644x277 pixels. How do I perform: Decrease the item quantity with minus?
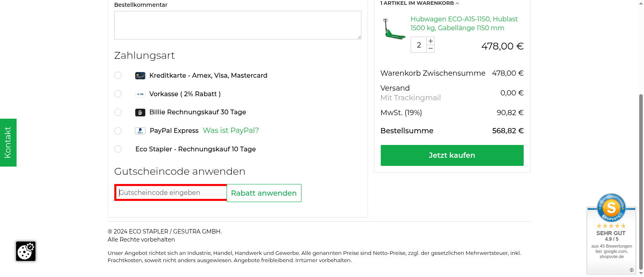tap(431, 49)
